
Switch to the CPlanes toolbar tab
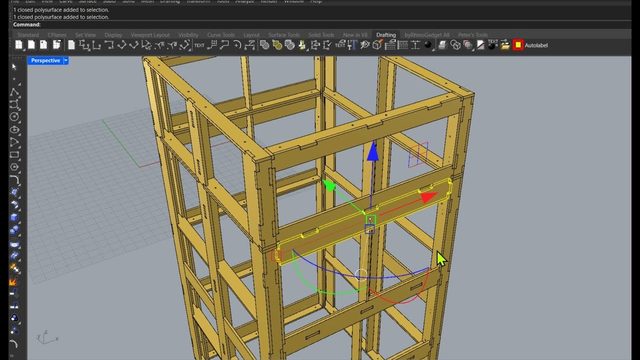(x=57, y=35)
